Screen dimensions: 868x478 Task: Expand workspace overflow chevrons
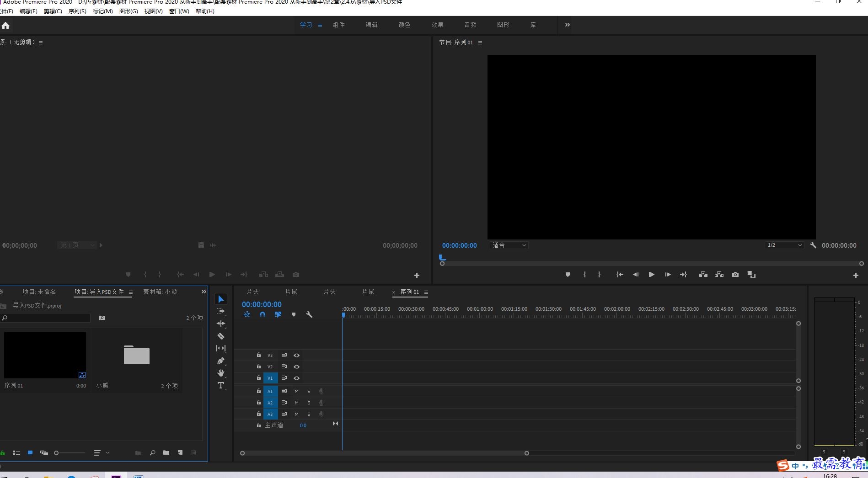[x=567, y=25]
